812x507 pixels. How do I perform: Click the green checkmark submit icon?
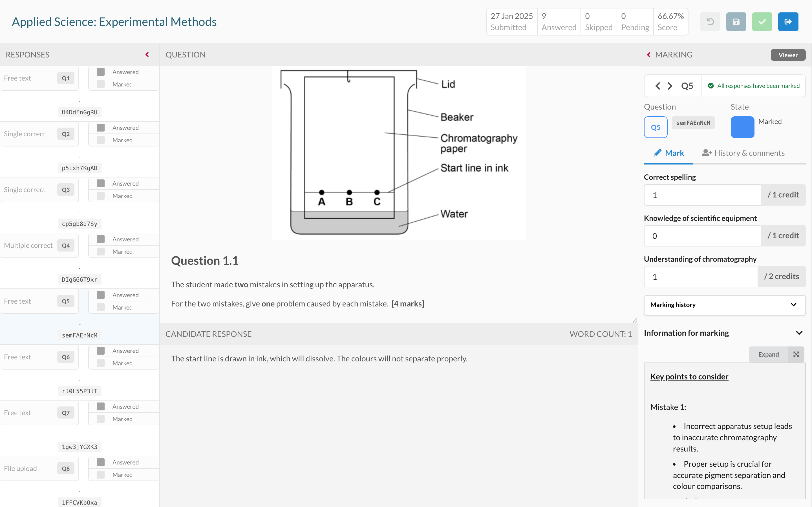click(x=762, y=22)
